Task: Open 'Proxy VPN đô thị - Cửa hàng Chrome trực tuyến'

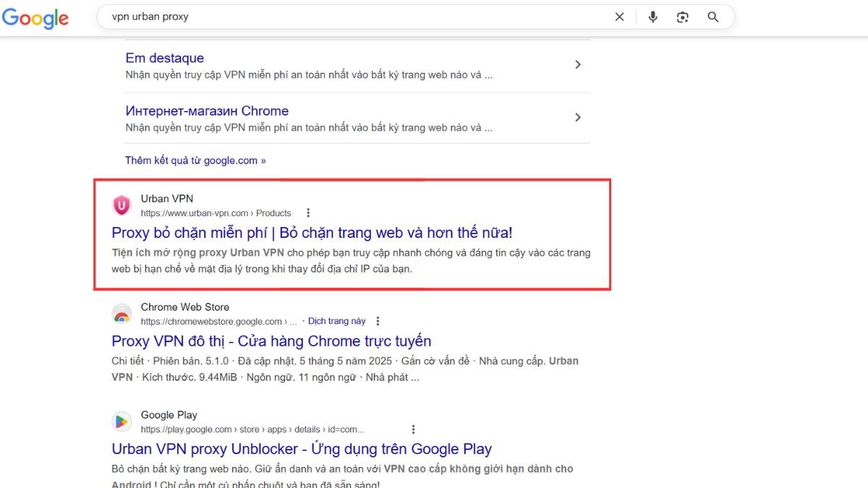Action: pyautogui.click(x=271, y=341)
